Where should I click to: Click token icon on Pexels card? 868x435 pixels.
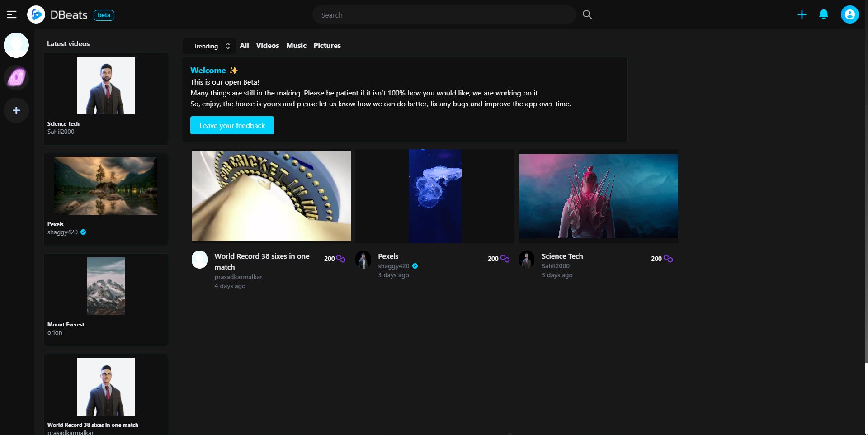point(505,259)
